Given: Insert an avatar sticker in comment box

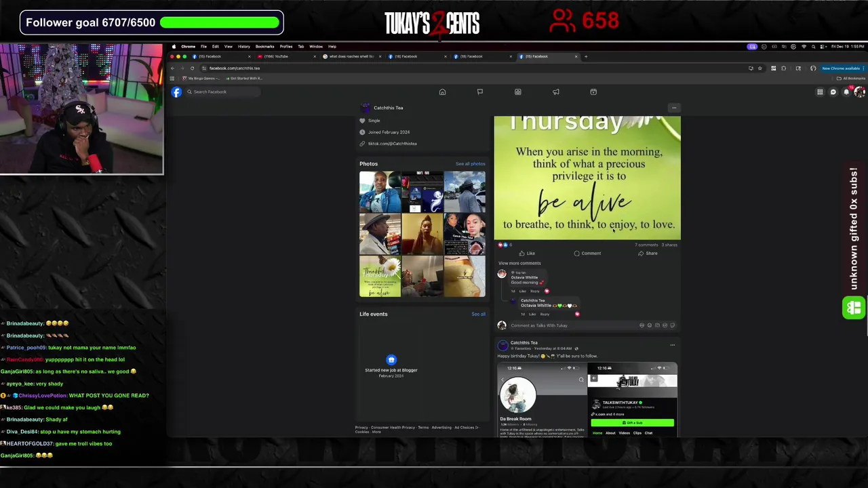Looking at the screenshot, I should (642, 325).
